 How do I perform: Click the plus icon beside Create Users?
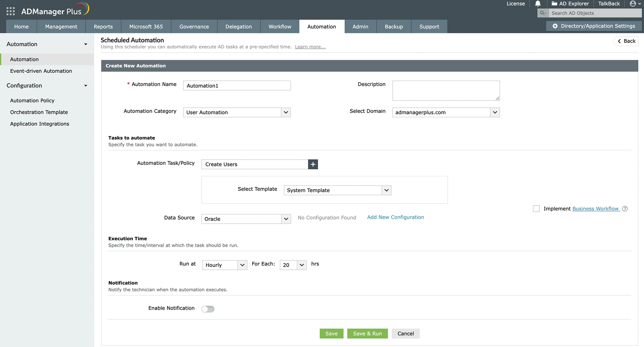coord(313,164)
